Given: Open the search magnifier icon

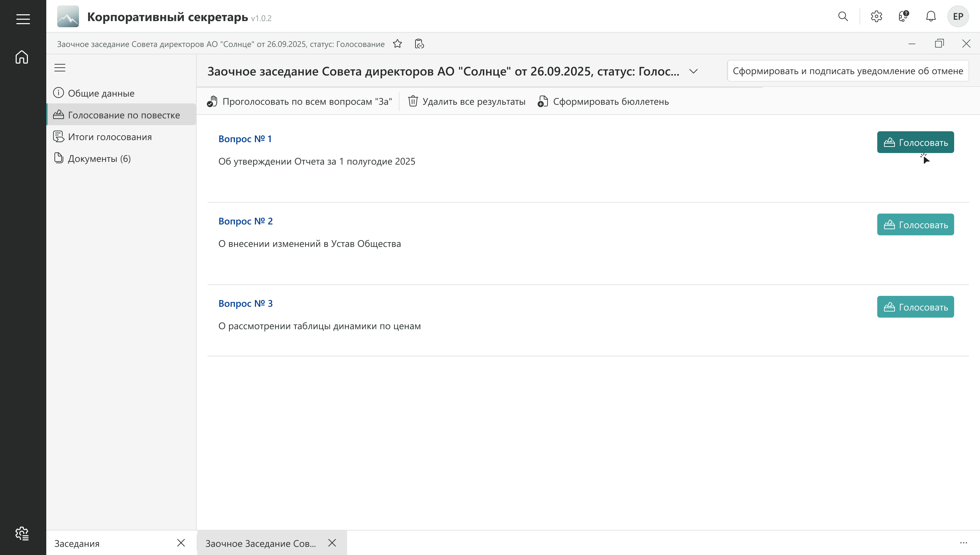Looking at the screenshot, I should (843, 16).
